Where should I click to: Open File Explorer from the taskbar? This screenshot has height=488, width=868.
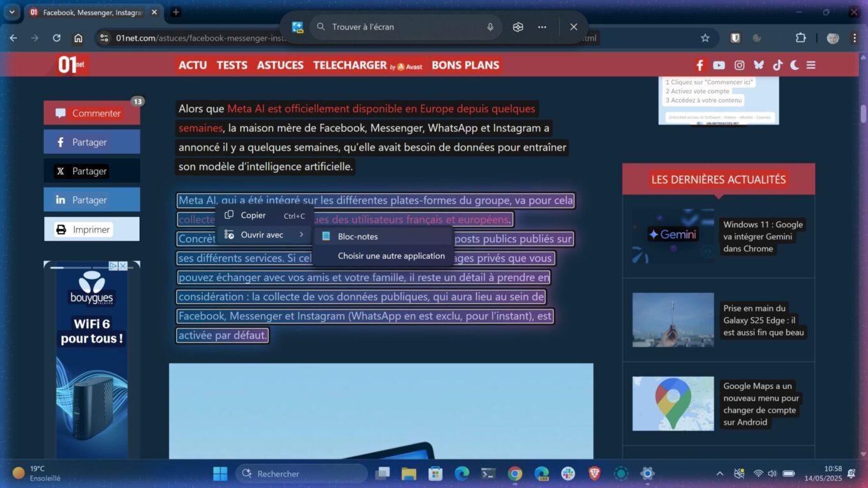[408, 473]
